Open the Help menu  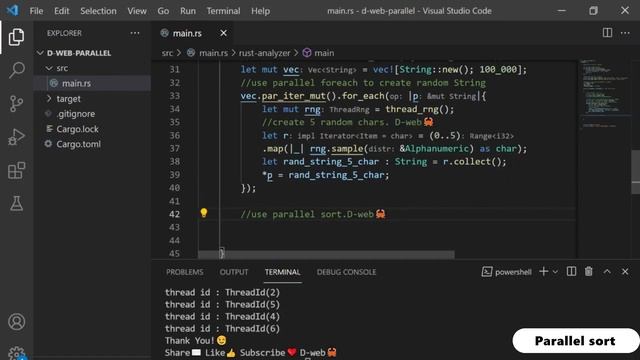pyautogui.click(x=260, y=11)
